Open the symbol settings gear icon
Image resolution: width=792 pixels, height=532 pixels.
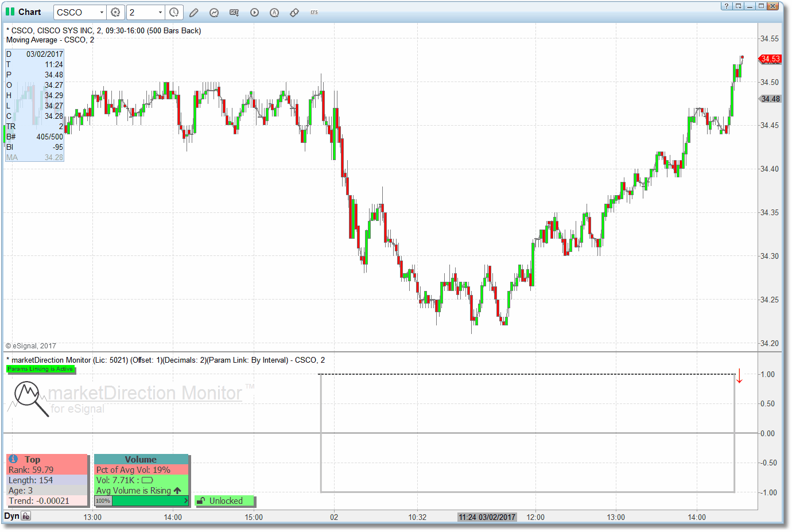pos(115,12)
